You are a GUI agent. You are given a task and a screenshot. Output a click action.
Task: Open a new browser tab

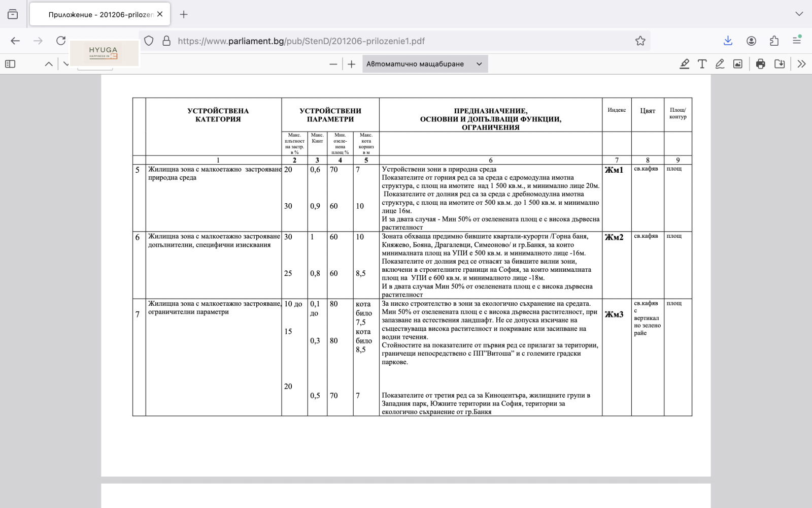[184, 14]
